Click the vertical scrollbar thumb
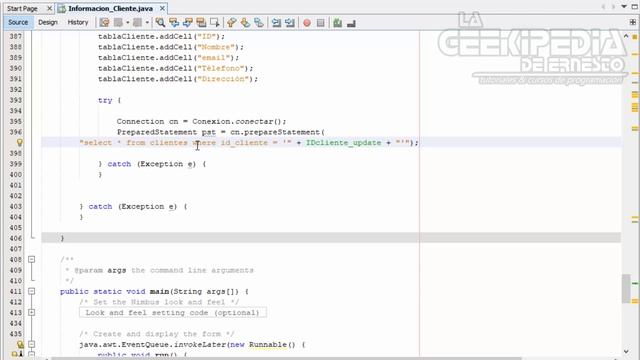640x360 pixels. [x=626, y=288]
